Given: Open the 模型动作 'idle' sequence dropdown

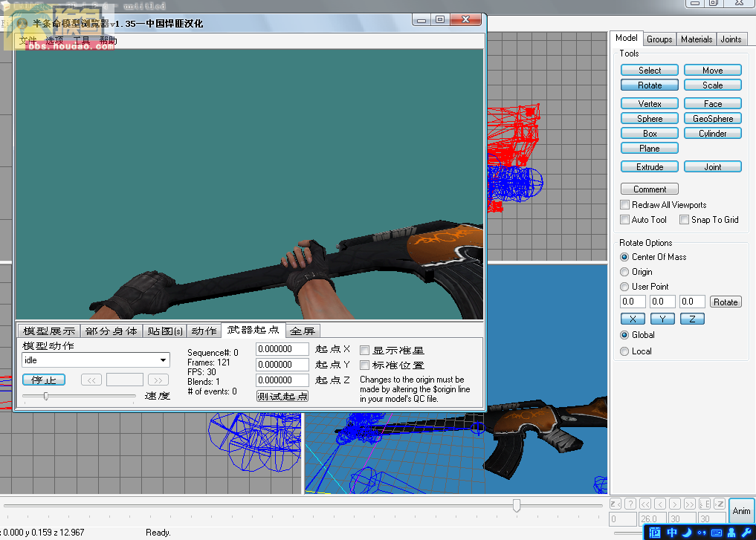Looking at the screenshot, I should click(96, 360).
